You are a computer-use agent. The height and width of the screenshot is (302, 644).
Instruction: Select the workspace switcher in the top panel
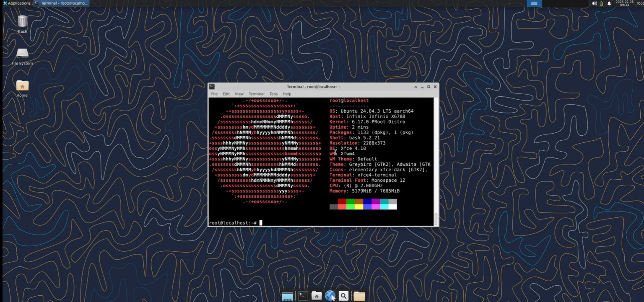[534, 3]
